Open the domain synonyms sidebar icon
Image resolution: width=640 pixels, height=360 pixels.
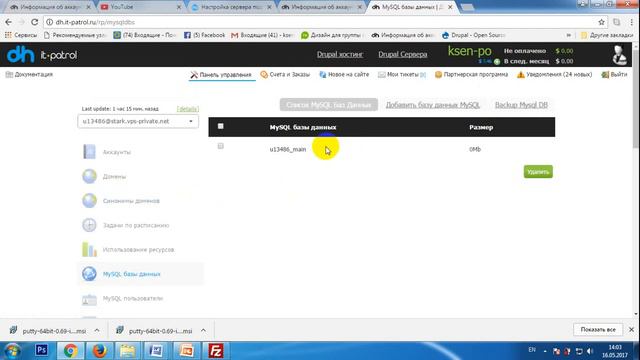(89, 201)
